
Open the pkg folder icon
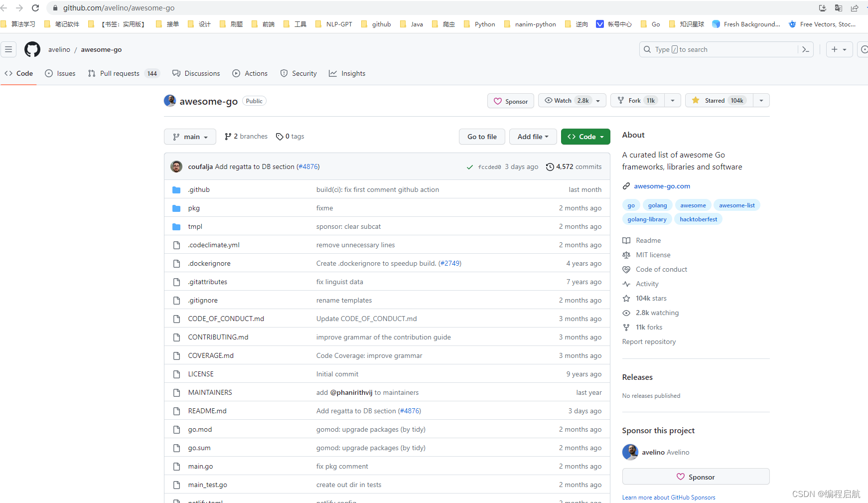click(x=176, y=208)
